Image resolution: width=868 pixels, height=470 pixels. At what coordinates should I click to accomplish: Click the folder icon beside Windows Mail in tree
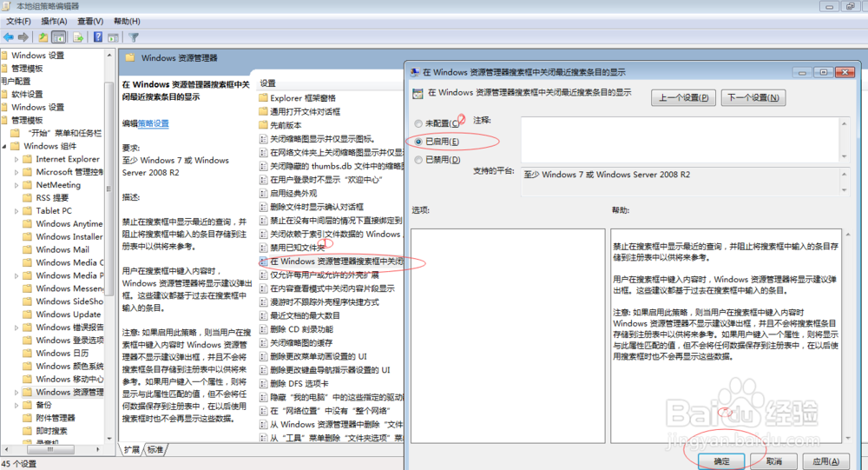point(27,249)
